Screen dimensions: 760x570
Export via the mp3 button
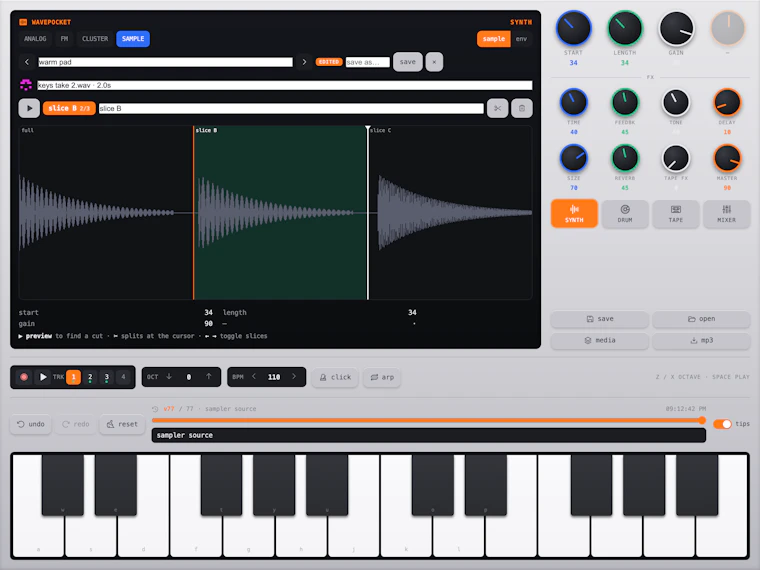pos(701,340)
